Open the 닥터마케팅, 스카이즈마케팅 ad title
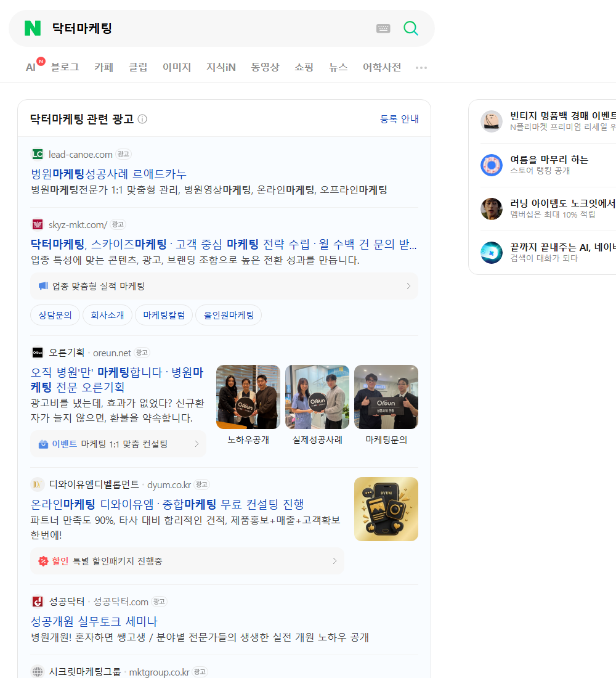 pos(224,244)
